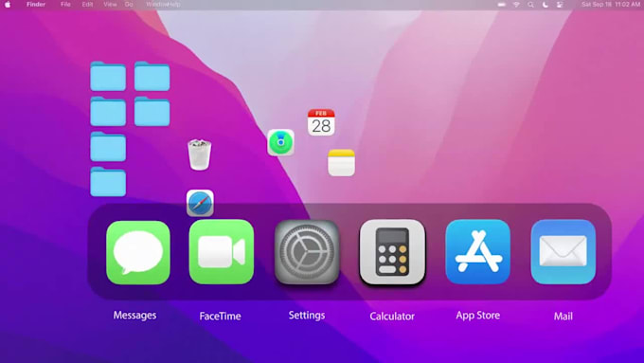This screenshot has height=363, width=644.
Task: Open the Go menu
Action: pos(129,5)
